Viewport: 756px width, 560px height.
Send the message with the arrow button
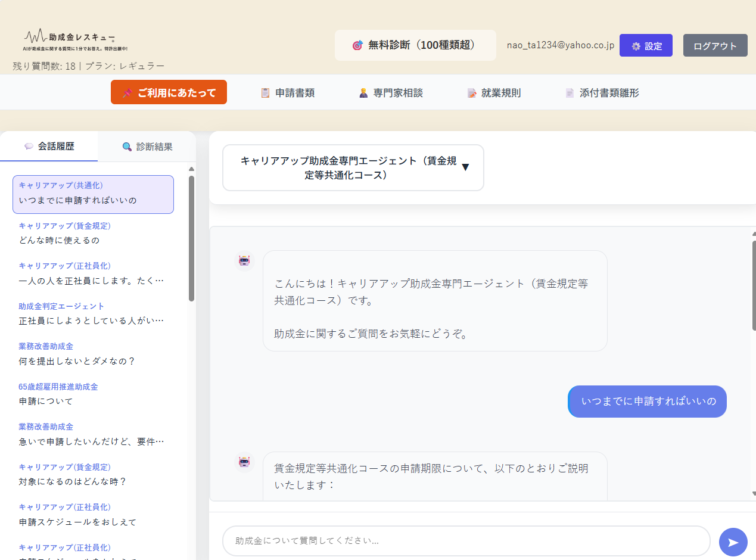tap(733, 542)
